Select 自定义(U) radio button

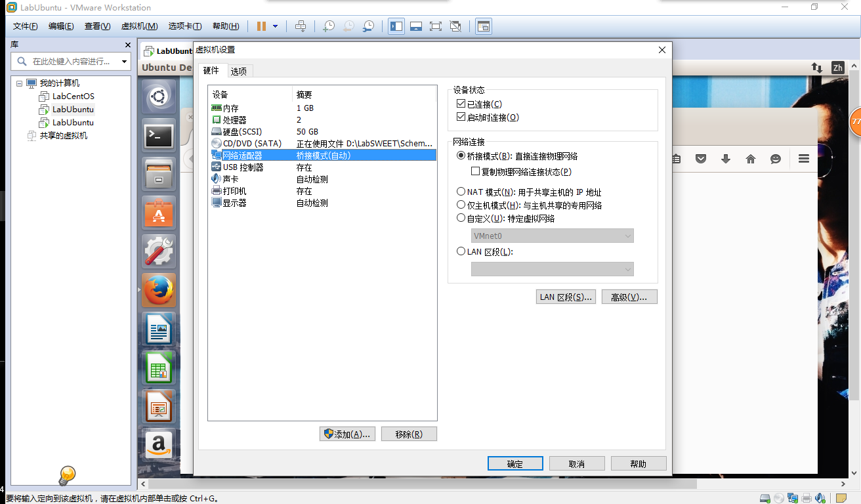(x=461, y=219)
